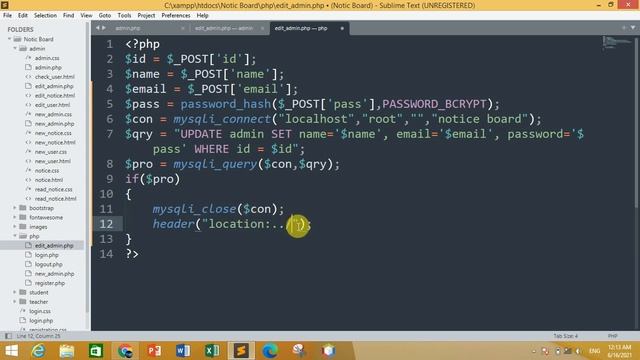Change Tab Size: 4 in status bar
Viewport: 640px width, 360px height.
pos(565,336)
